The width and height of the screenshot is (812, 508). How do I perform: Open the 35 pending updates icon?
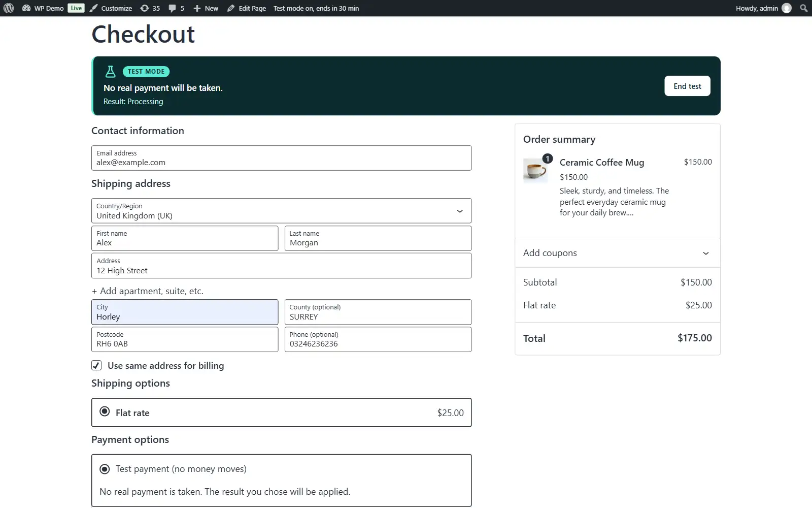click(x=145, y=8)
